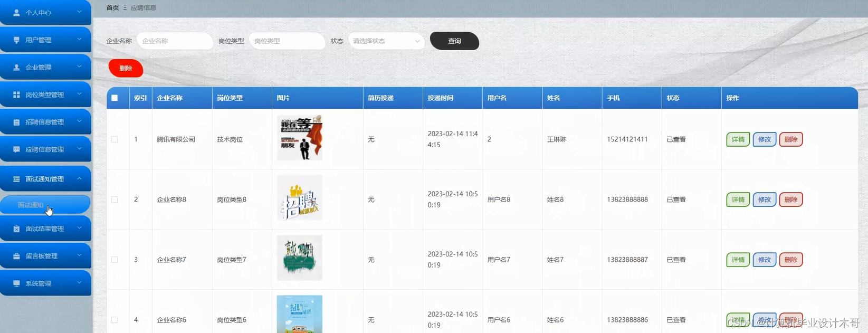The width and height of the screenshot is (868, 333).
Task: Check the row for 腾讯有限公司
Action: click(115, 139)
